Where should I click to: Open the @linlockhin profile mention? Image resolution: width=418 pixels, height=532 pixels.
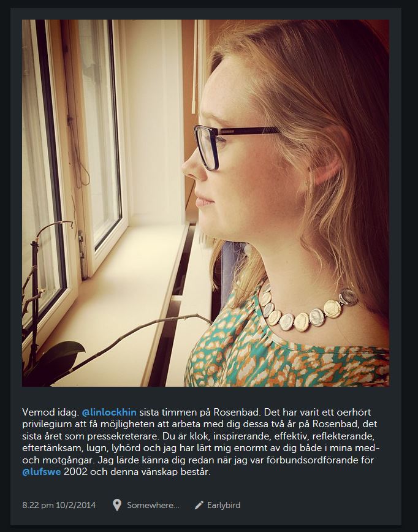click(x=109, y=412)
